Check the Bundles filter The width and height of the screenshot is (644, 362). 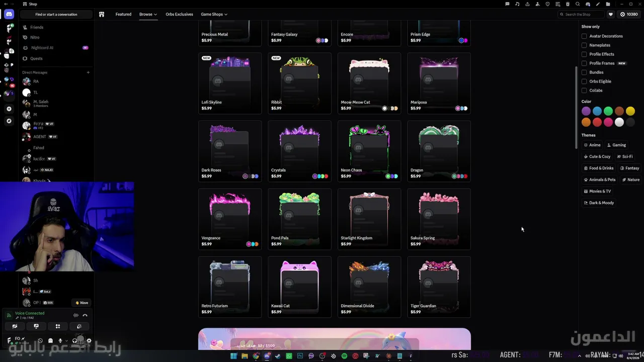[x=584, y=72]
